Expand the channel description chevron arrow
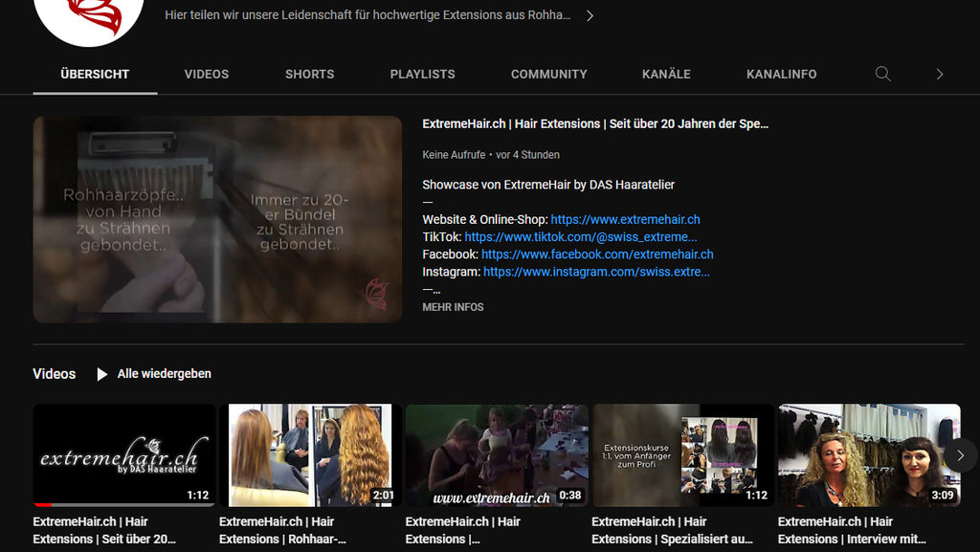 tap(590, 15)
